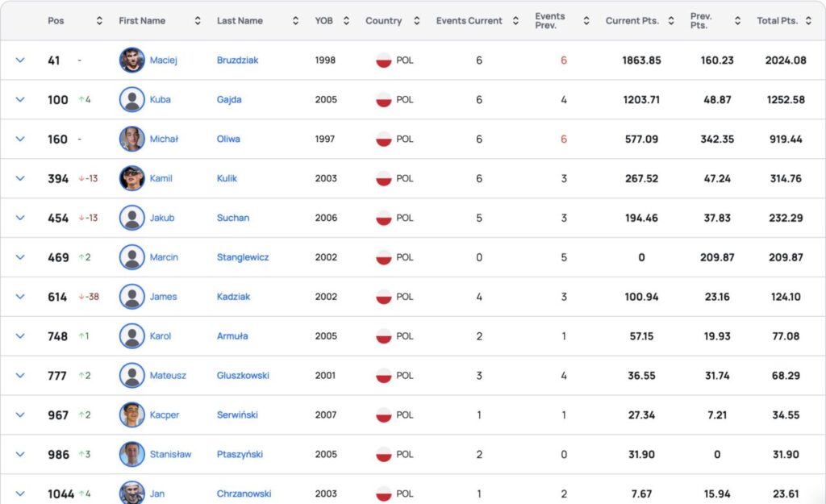Image resolution: width=826 pixels, height=504 pixels.
Task: Expand row for Maciej Bruzdziak
Action: click(20, 60)
